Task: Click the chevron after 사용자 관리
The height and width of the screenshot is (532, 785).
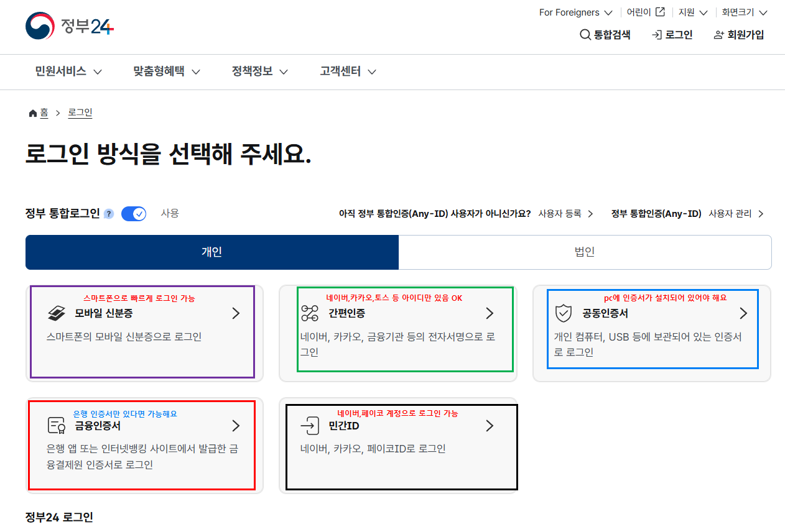Action: tap(761, 214)
